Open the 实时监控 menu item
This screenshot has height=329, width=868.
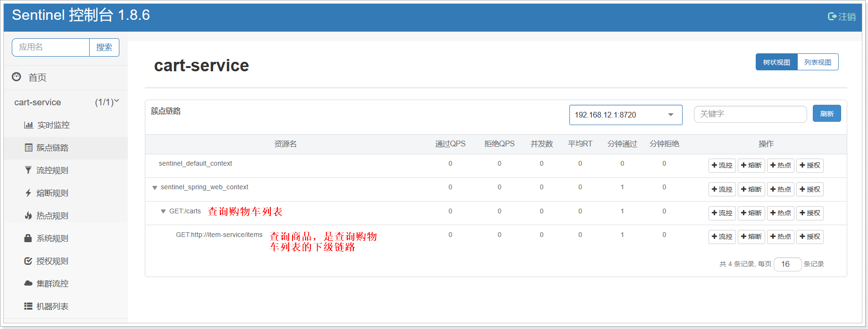coord(66,125)
